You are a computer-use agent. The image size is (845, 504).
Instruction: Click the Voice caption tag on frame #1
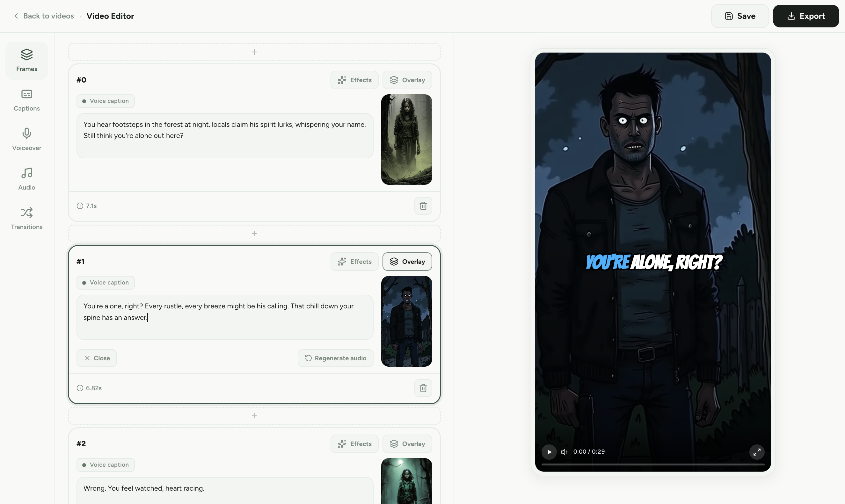105,283
